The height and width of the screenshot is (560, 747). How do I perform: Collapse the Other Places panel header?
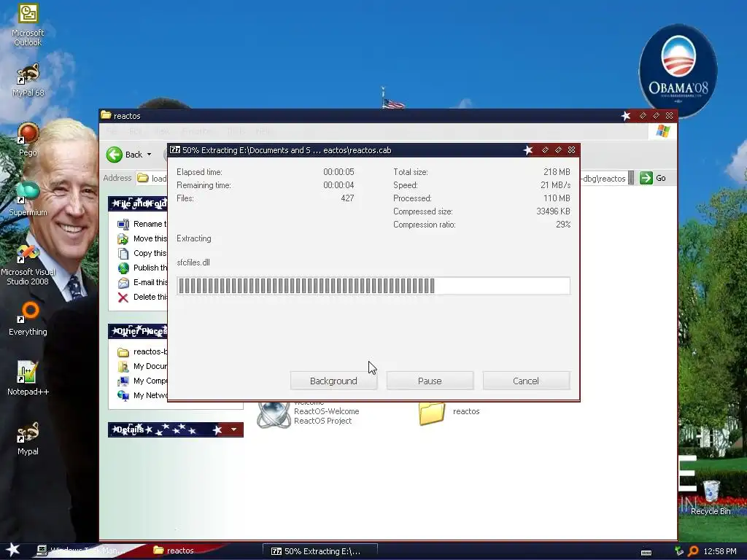click(139, 331)
